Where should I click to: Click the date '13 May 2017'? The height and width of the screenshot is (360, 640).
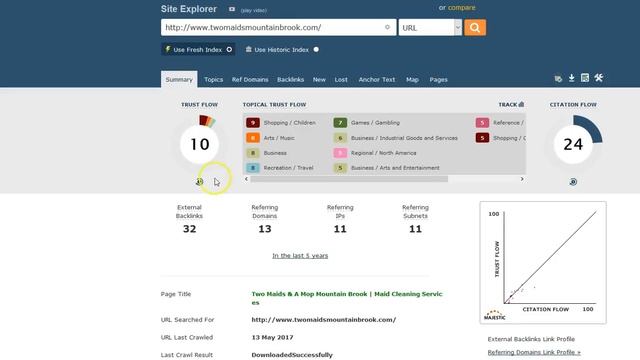pos(272,338)
